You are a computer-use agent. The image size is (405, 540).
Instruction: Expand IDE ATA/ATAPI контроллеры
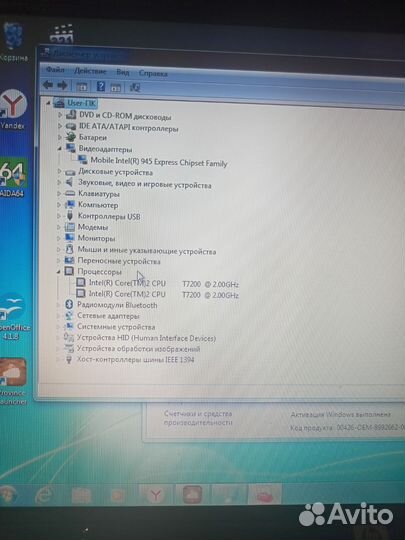60,126
